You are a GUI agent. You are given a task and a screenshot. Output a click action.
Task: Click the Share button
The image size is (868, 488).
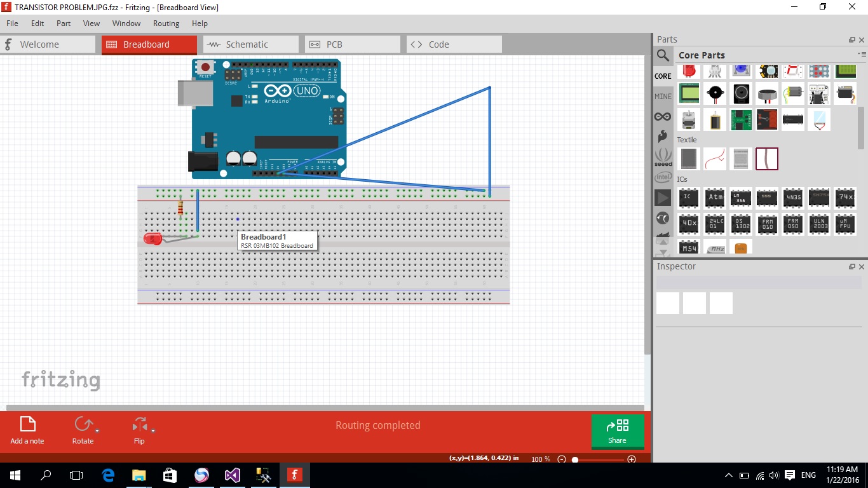point(617,431)
